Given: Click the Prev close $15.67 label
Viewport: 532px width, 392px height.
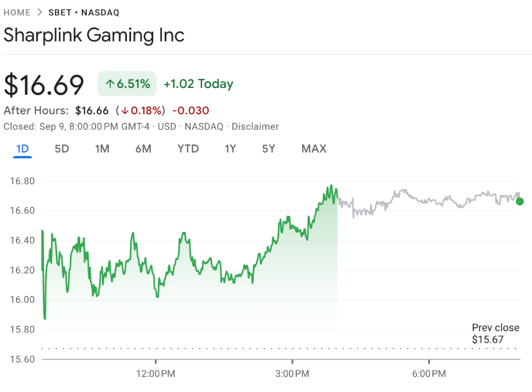Looking at the screenshot, I should [x=495, y=334].
